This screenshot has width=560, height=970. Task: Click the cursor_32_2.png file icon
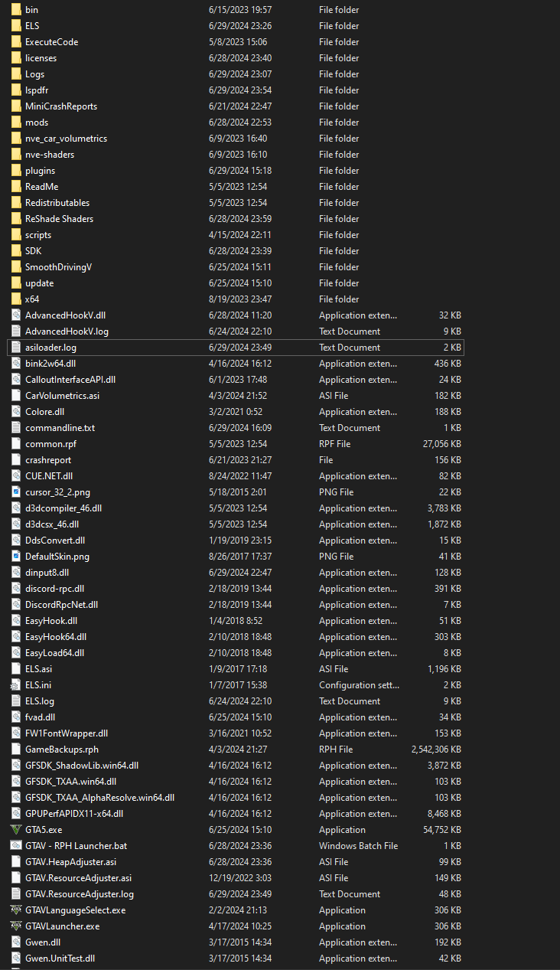pyautogui.click(x=16, y=492)
